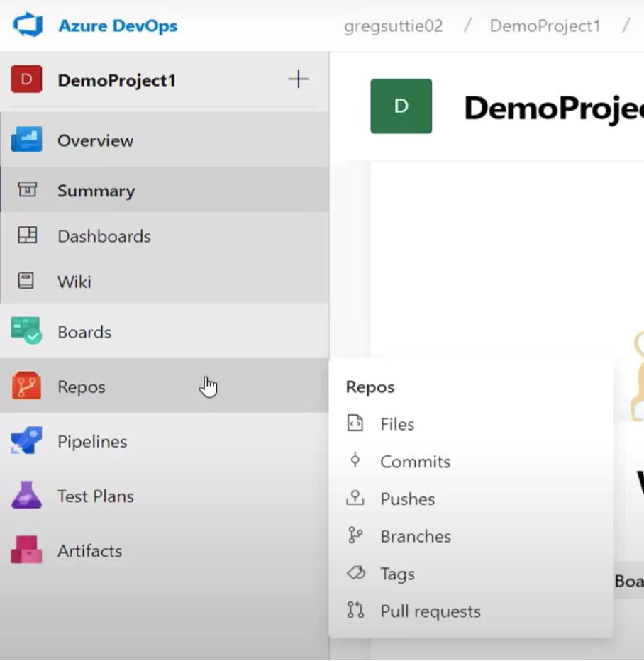Click the red DemoProject1 project avatar
Screen dimensions: 644x661
[26, 79]
